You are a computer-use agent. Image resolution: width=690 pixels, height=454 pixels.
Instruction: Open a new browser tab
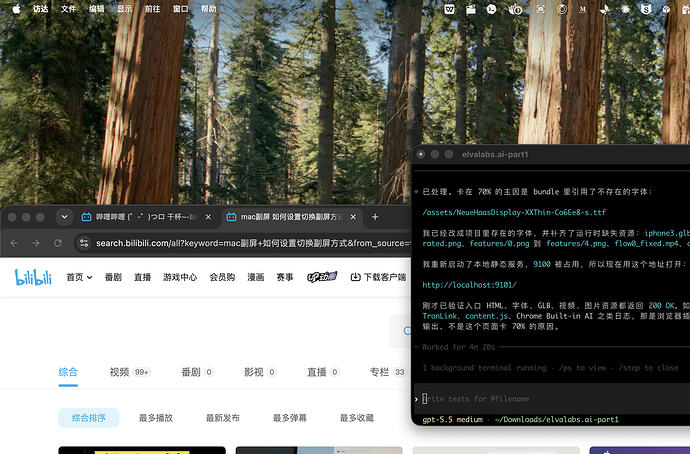pyautogui.click(x=375, y=217)
